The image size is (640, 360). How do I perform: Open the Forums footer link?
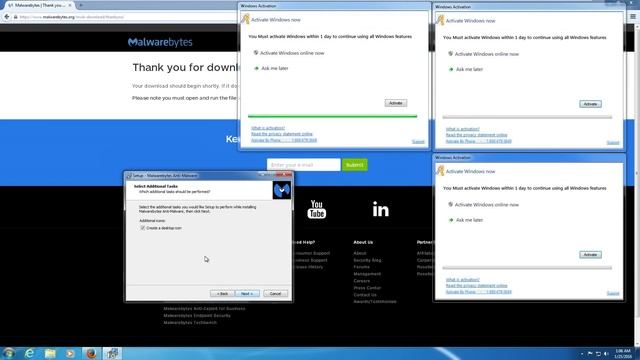coord(361,267)
